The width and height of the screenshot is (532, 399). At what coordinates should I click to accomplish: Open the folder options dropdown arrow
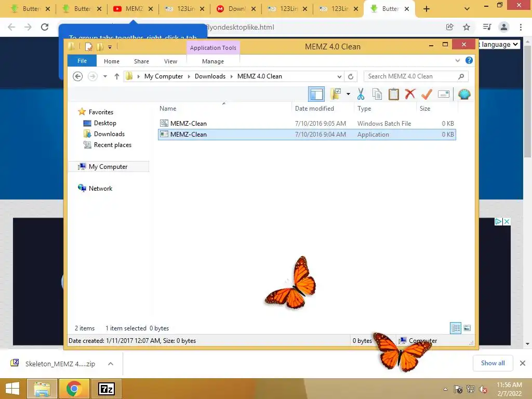click(x=348, y=94)
